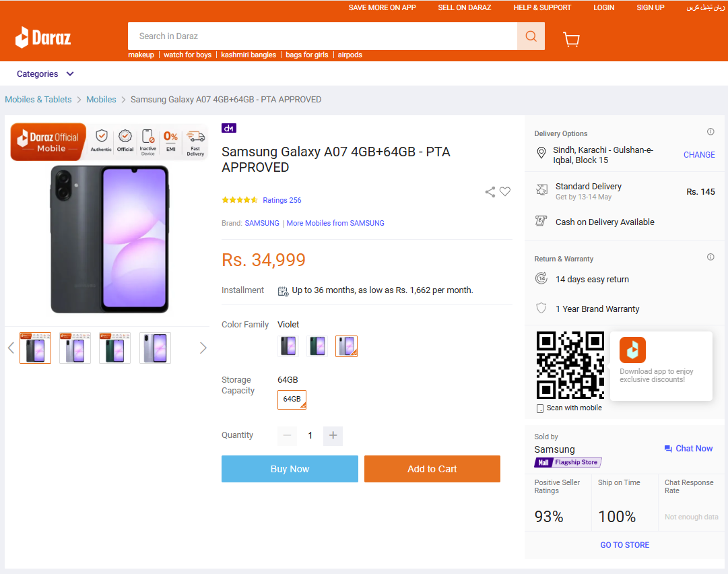Click bags for girls suggestion
Viewport: 728px width, 574px height.
point(307,55)
